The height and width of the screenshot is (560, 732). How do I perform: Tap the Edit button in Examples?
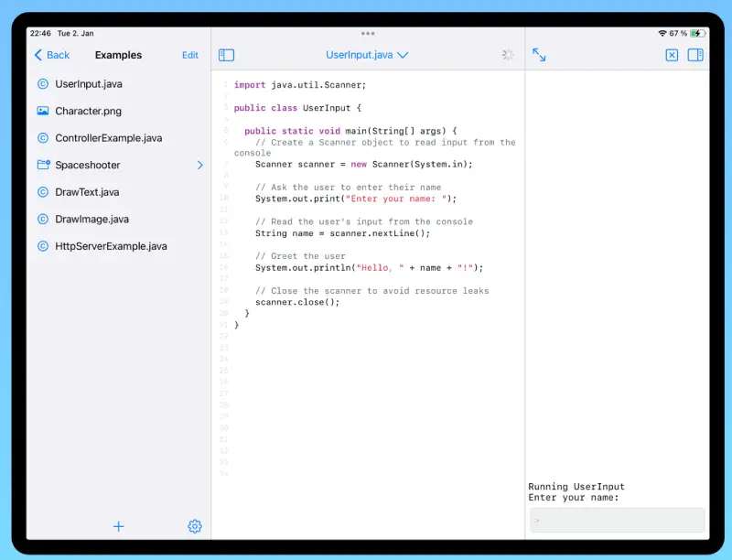(190, 55)
